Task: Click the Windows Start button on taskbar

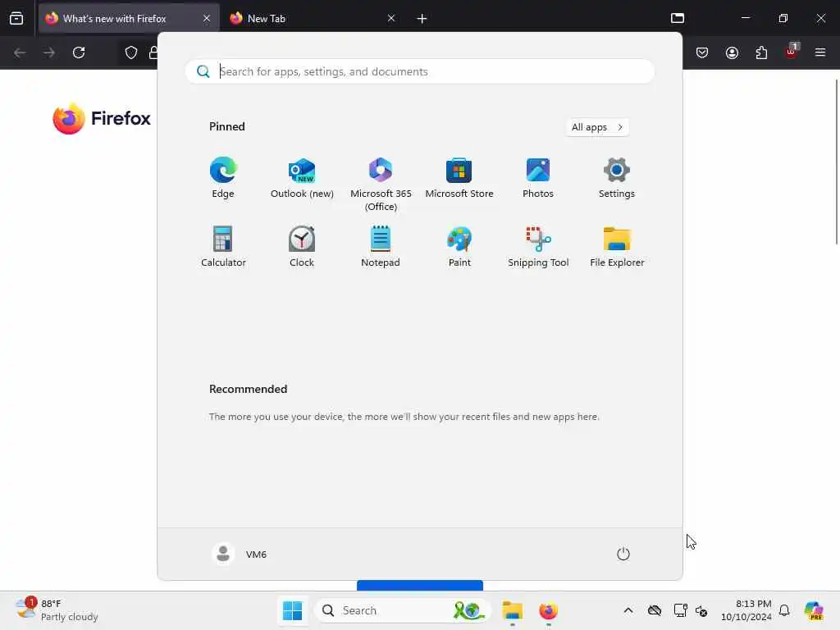Action: 293,610
